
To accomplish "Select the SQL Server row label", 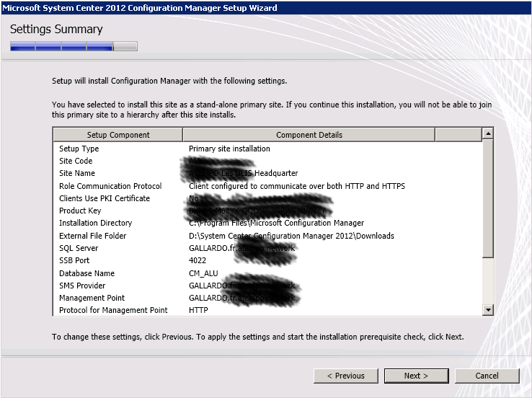I will click(x=79, y=248).
